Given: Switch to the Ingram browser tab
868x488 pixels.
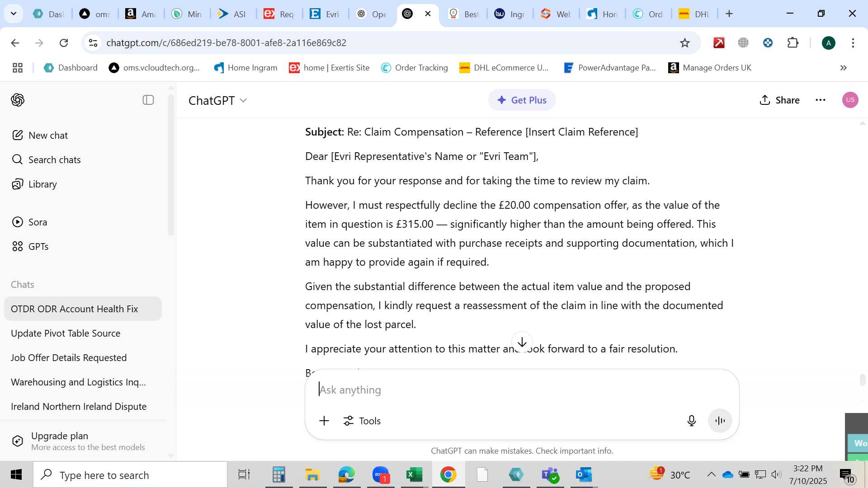Looking at the screenshot, I should tap(509, 14).
